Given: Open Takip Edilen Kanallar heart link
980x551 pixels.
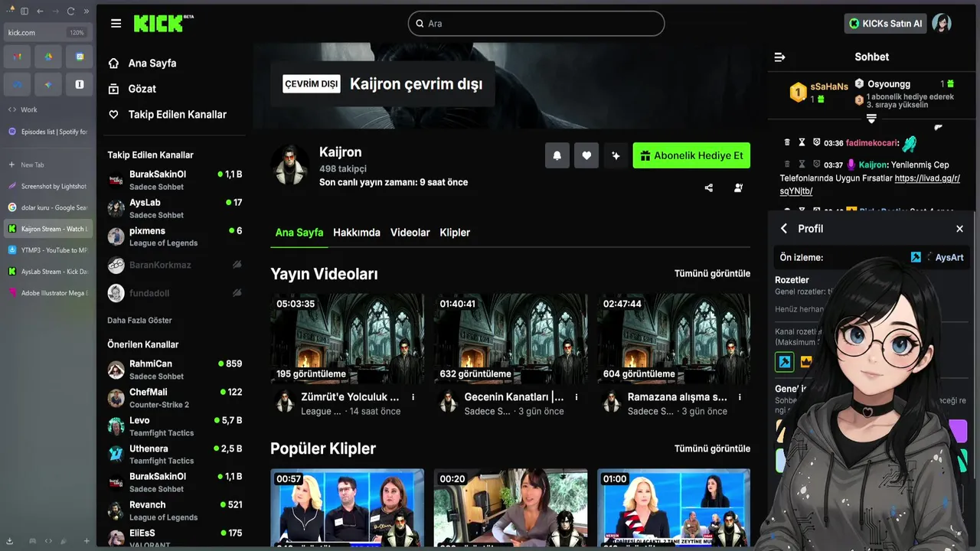Looking at the screenshot, I should pyautogui.click(x=167, y=114).
